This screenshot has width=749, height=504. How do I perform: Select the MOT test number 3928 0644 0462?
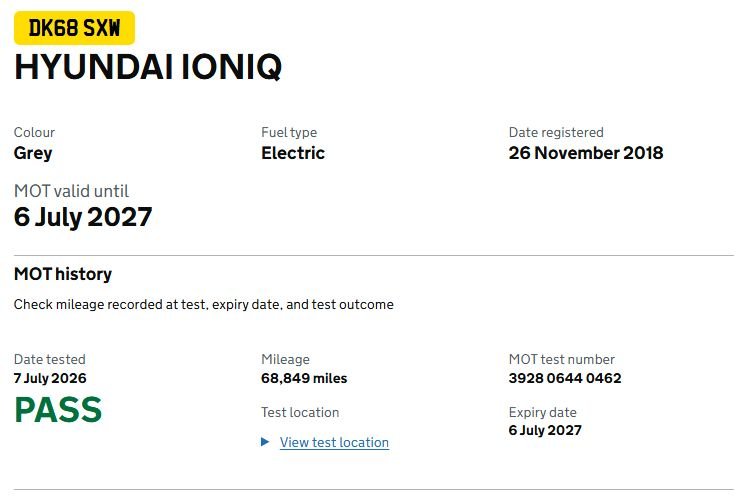565,378
